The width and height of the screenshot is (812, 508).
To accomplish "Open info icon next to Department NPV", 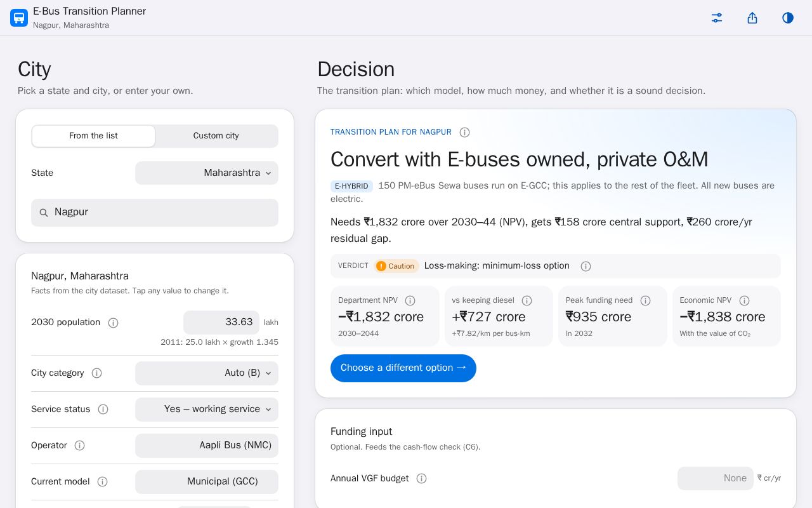I will pos(410,300).
